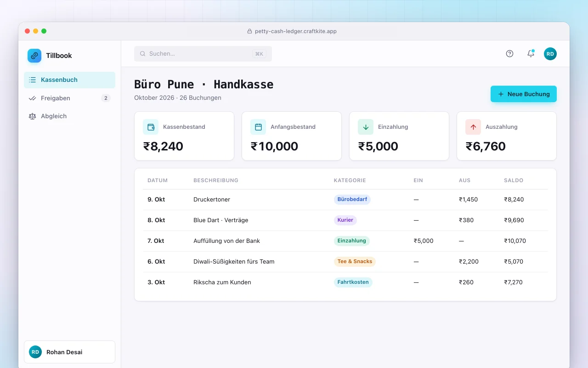588x368 pixels.
Task: Open the Blue Dart · Verträge entry
Action: pos(345,220)
